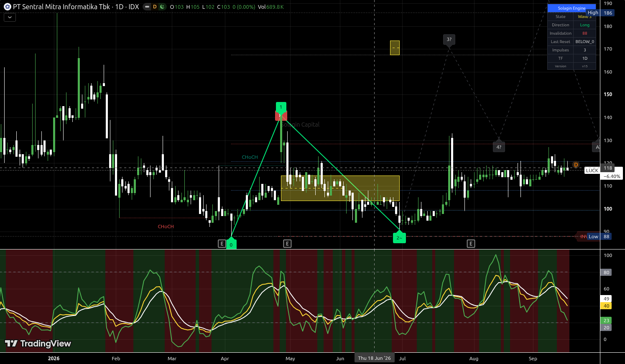Click the Aug month label on time axis
This screenshot has width=625, height=364.
click(474, 359)
